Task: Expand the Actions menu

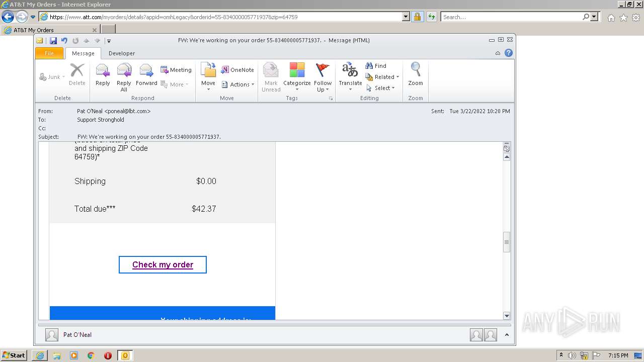Action: point(238,84)
